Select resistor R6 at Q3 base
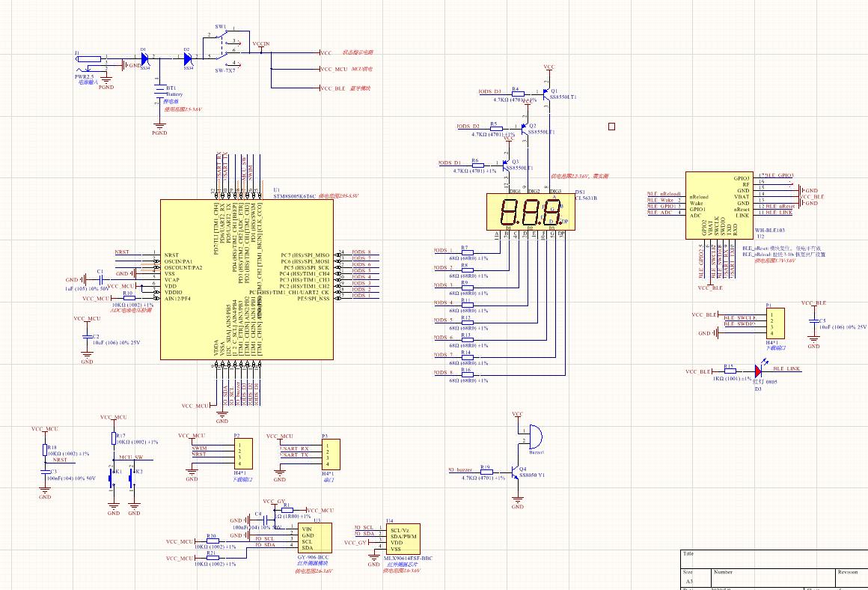 (477, 165)
